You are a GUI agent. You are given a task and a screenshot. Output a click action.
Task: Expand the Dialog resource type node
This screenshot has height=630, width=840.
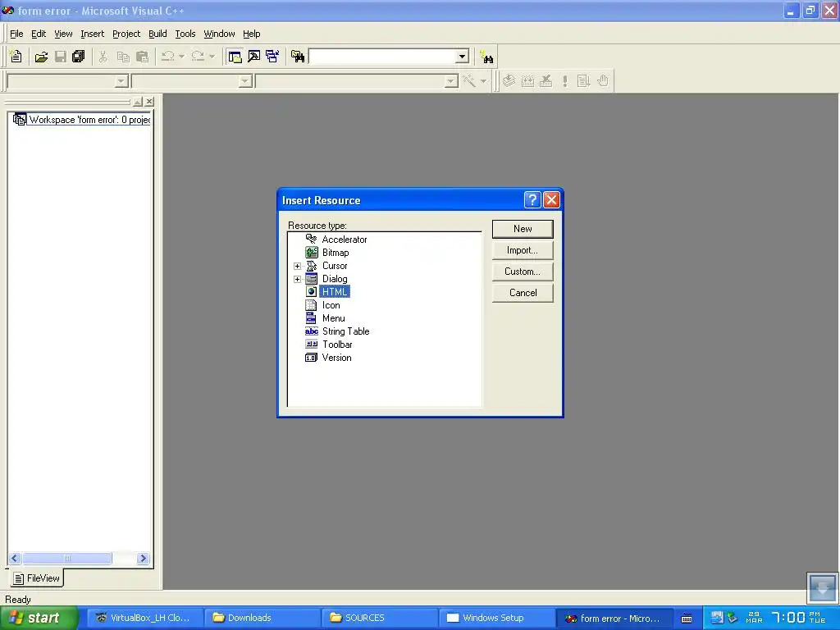(297, 279)
